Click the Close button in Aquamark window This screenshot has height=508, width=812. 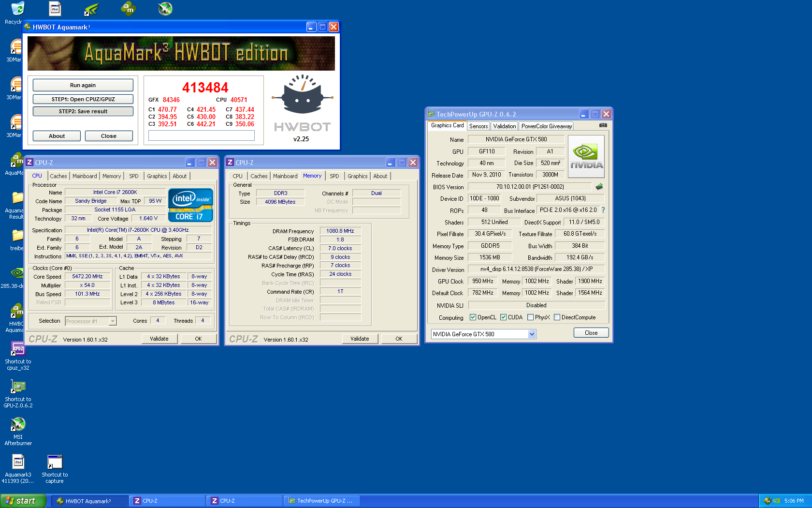click(109, 136)
